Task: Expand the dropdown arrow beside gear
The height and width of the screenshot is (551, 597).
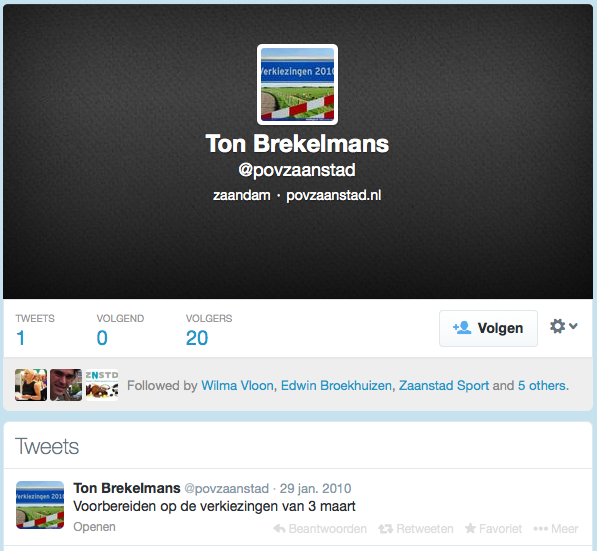Action: pos(573,326)
